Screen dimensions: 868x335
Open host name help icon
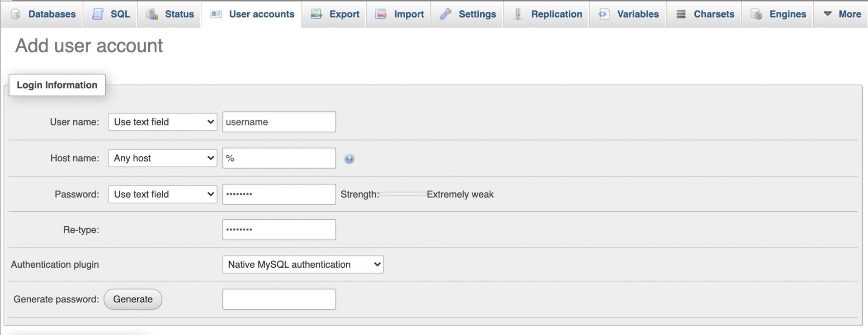point(349,158)
